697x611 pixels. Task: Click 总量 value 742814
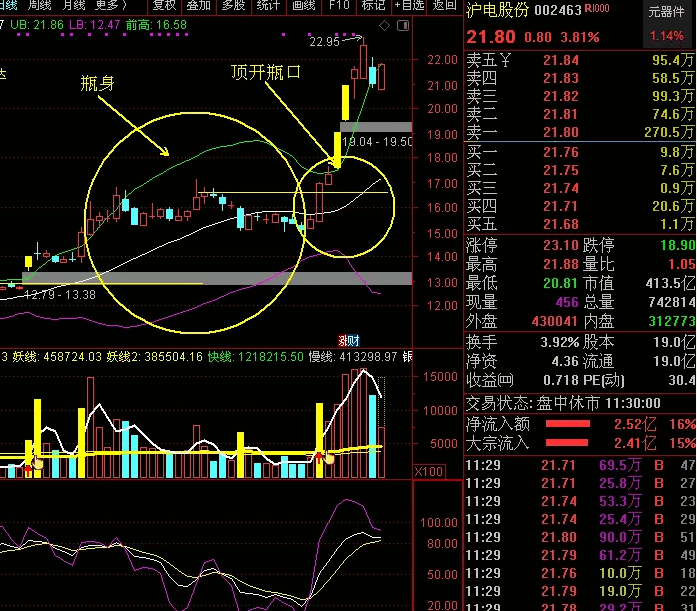tap(671, 303)
